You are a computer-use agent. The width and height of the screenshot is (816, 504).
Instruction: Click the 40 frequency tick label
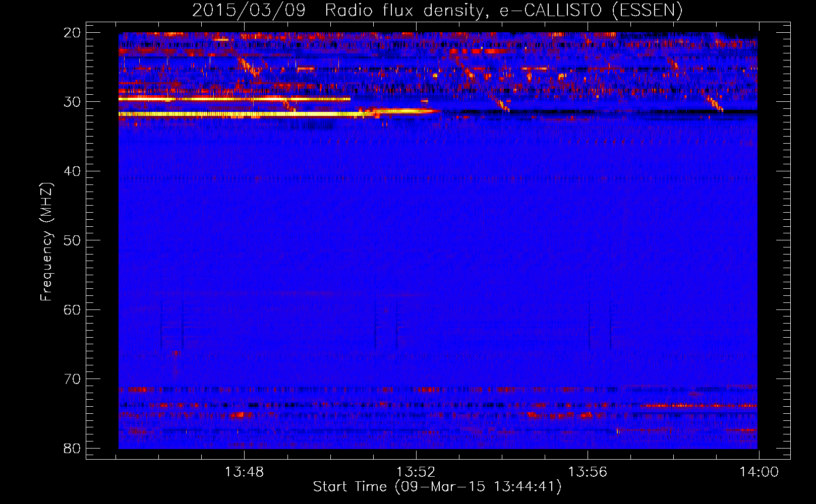click(x=72, y=171)
